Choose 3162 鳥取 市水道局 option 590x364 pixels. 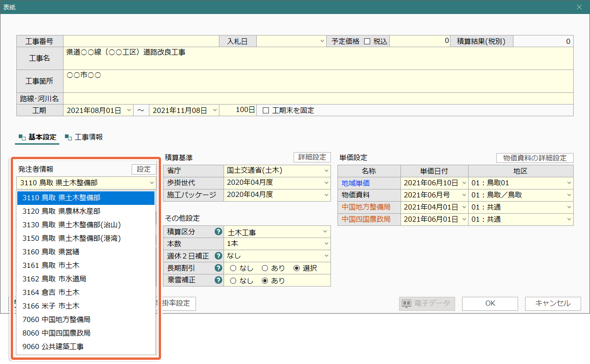pyautogui.click(x=86, y=279)
